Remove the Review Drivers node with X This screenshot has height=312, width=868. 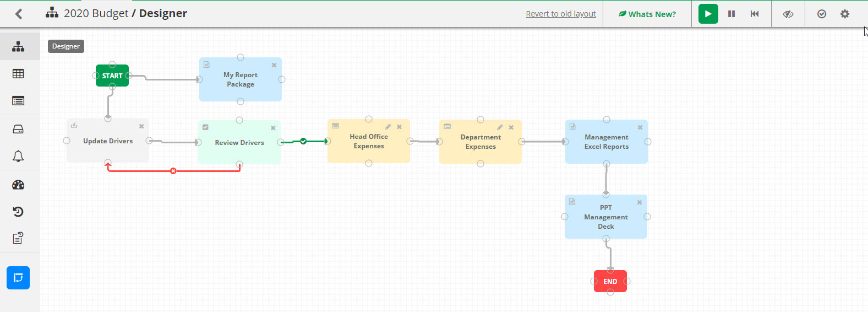[x=273, y=128]
